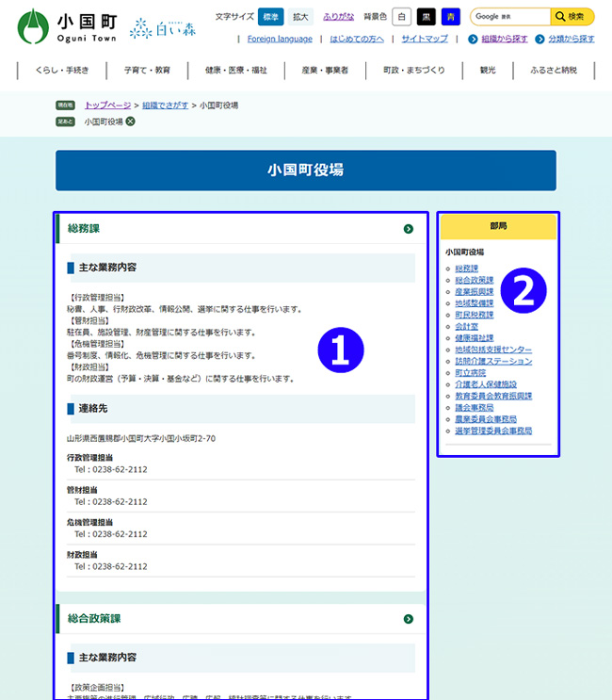Open the サイトマップ link
612x700 pixels.
(x=425, y=39)
